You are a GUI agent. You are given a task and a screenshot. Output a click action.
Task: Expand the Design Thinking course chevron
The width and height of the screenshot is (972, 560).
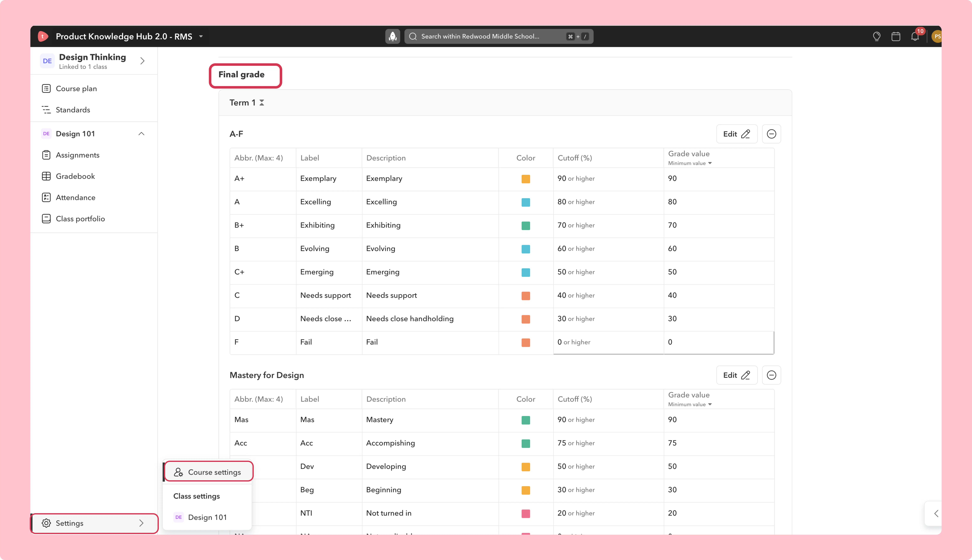(142, 61)
